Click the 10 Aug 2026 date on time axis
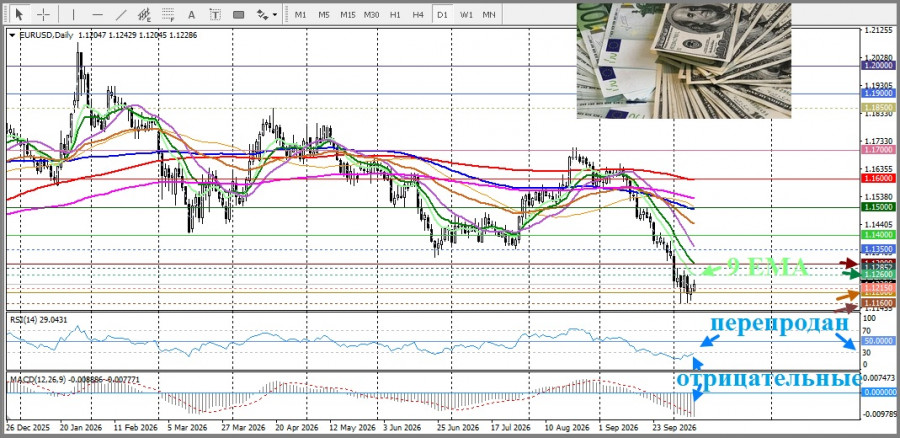The image size is (900, 438). click(567, 428)
